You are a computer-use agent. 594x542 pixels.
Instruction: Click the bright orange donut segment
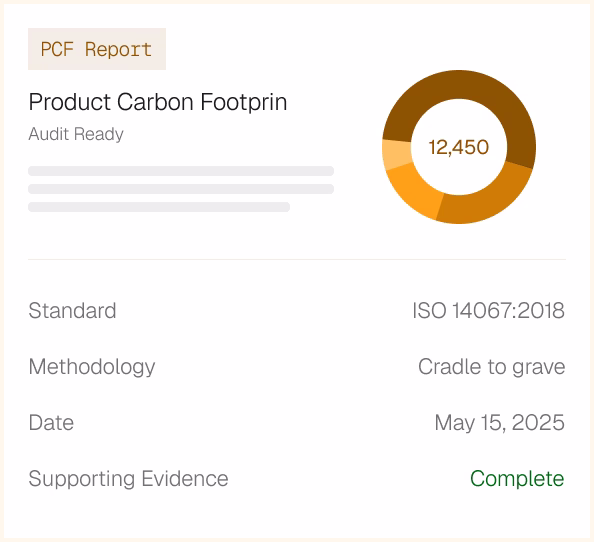pos(415,189)
